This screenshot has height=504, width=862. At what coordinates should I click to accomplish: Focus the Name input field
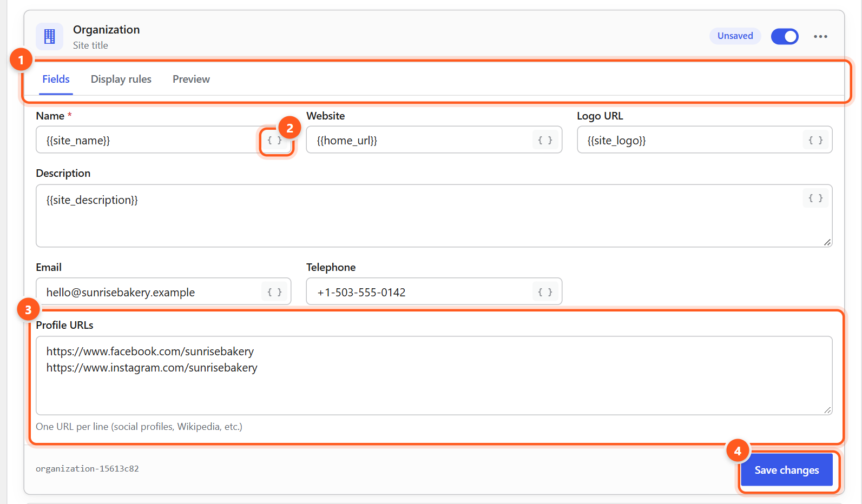163,140
